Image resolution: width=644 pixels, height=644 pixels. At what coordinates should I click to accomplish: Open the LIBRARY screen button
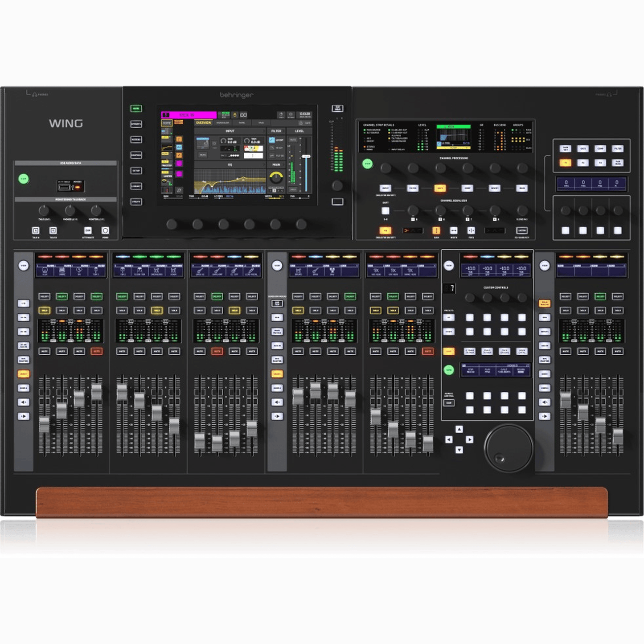tap(135, 186)
